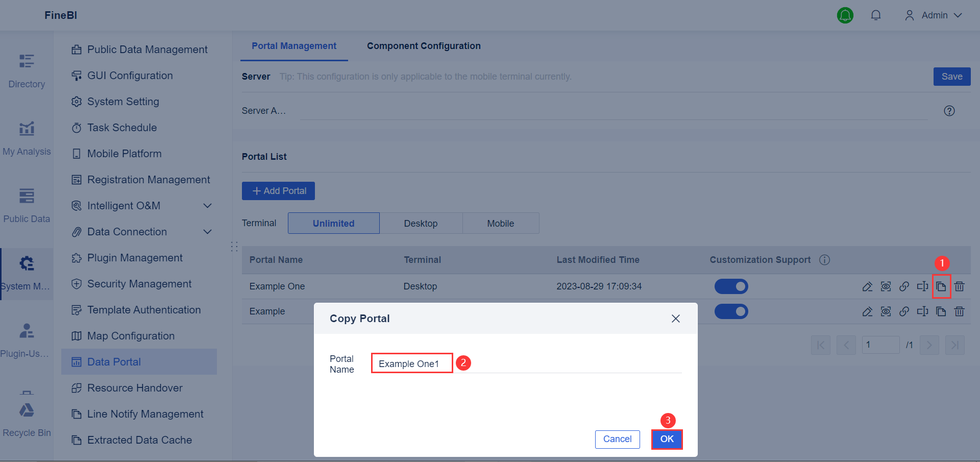The width and height of the screenshot is (980, 462).
Task: Click the link icon in Example One row
Action: (904, 286)
